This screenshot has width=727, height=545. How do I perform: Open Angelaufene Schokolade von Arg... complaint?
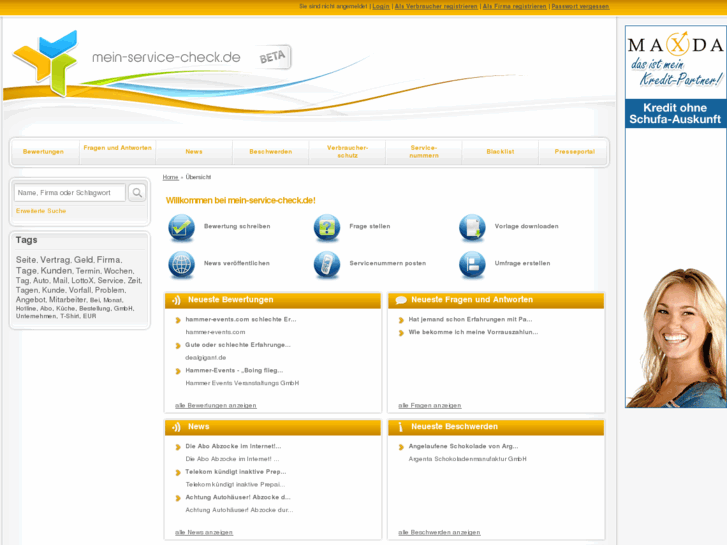[x=463, y=447]
